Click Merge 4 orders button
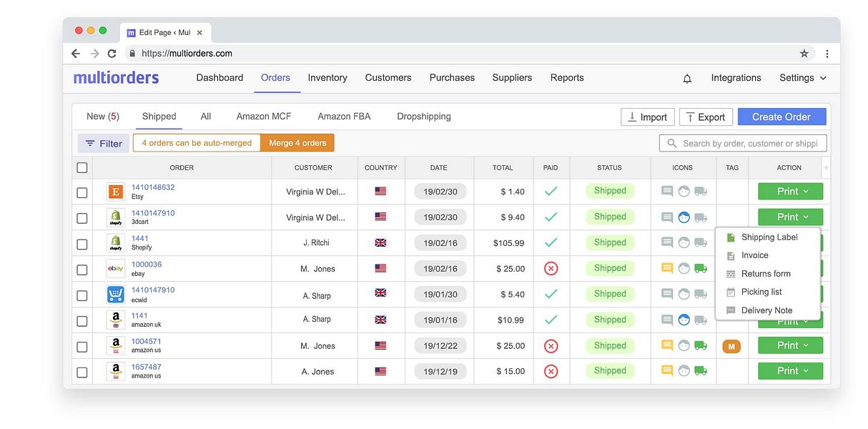Image resolution: width=868 pixels, height=429 pixels. (297, 143)
